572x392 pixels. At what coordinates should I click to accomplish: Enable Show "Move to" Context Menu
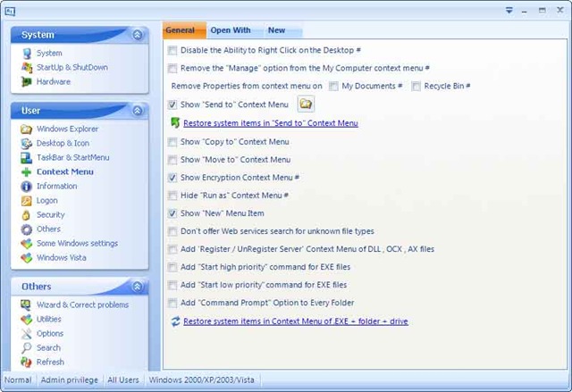coord(172,160)
